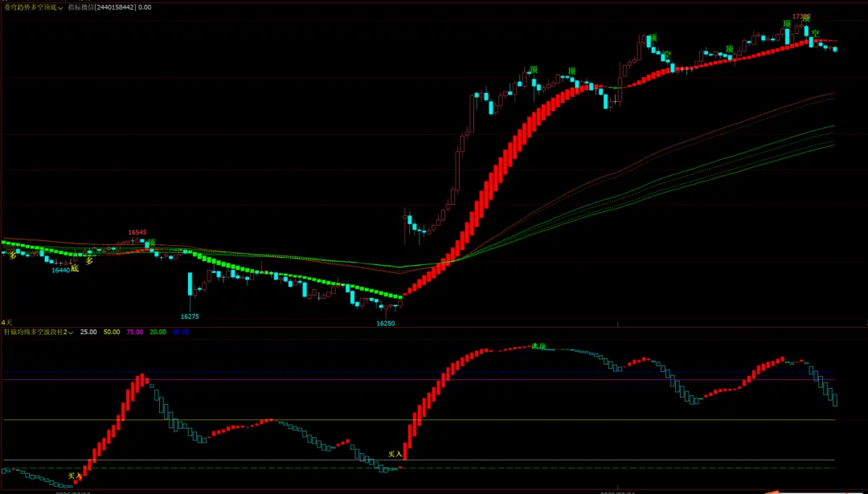Viewport: 868px width, 494px height.
Task: Click the 25.00 indicator value
Action: 88,332
